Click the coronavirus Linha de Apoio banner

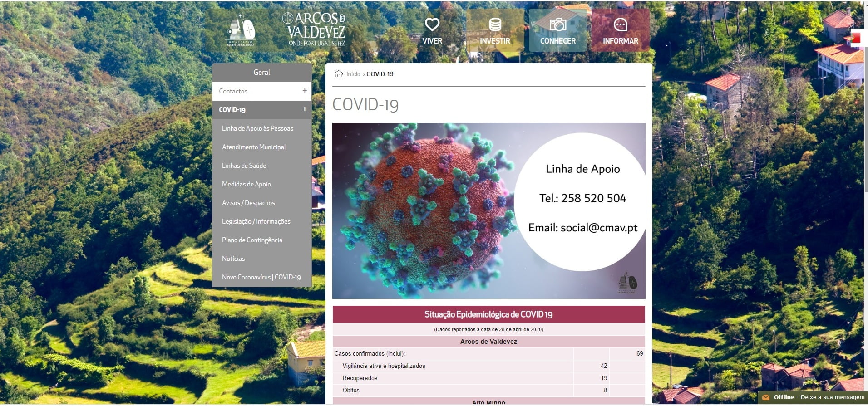pos(488,210)
